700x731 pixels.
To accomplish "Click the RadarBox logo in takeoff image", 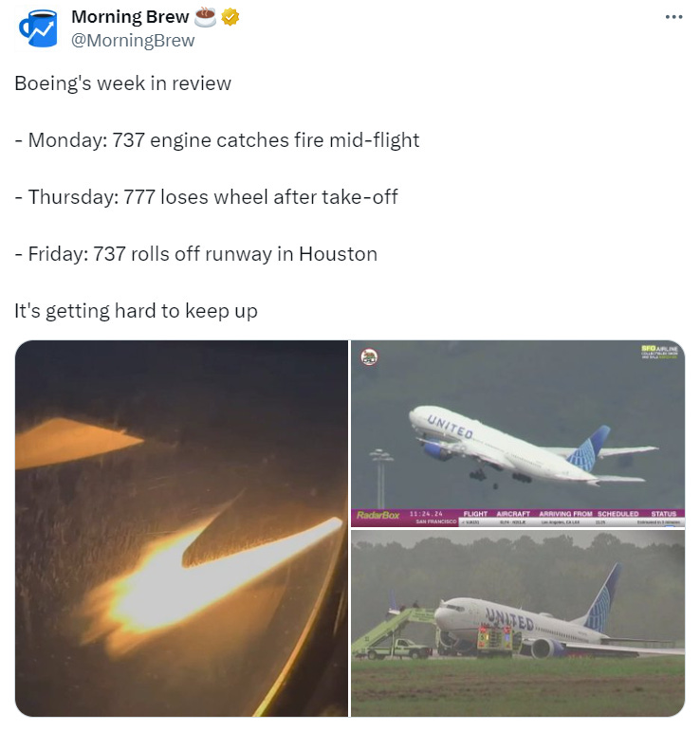I will click(x=378, y=515).
